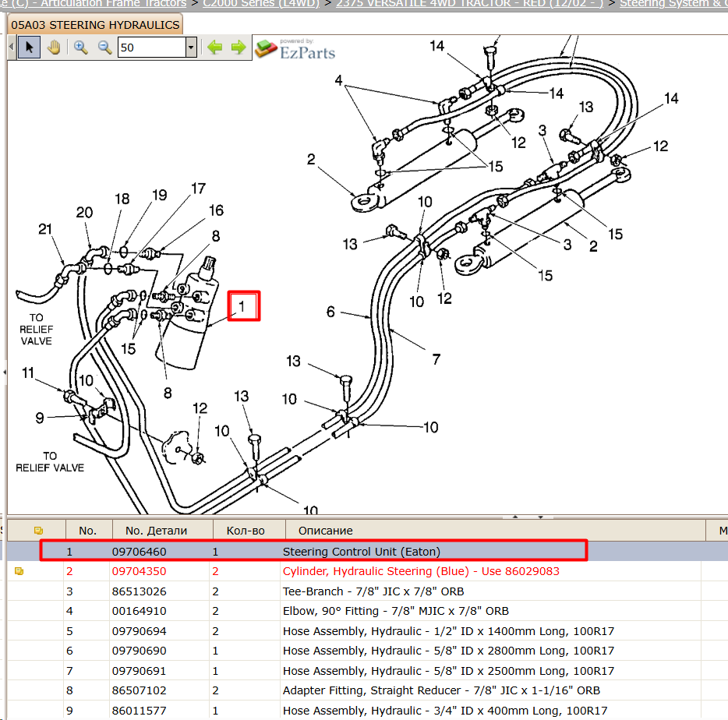Screen dimensions: 728x720
Task: Select part number 86513026
Action: (x=139, y=591)
